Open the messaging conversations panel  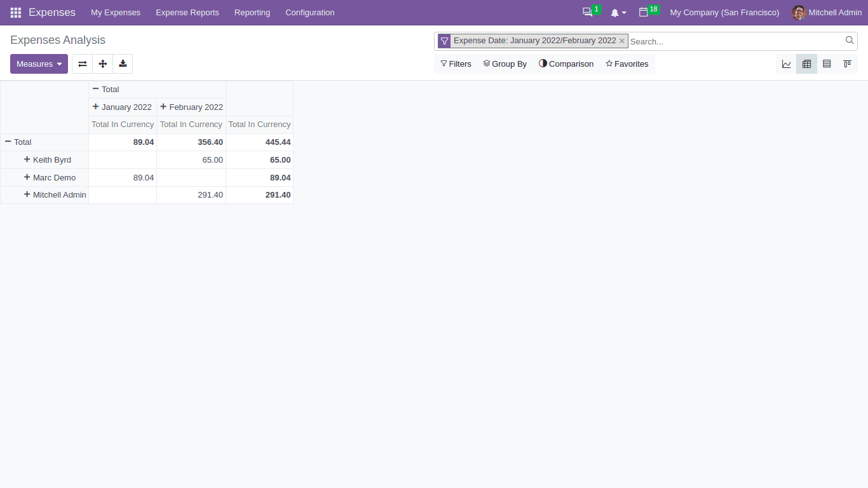(586, 12)
